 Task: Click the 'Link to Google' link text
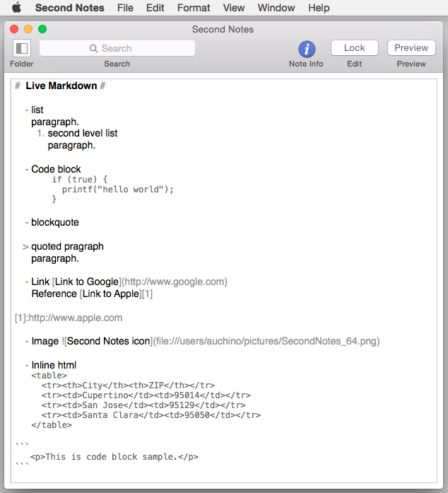click(87, 282)
